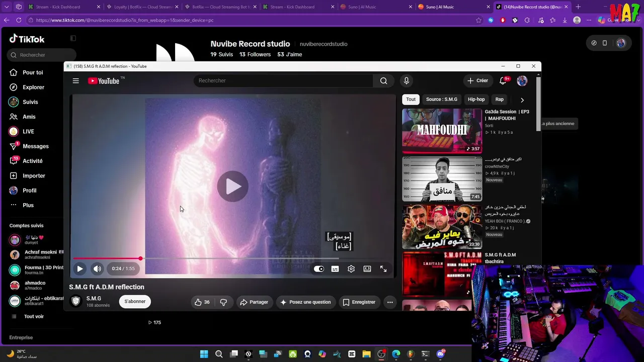The width and height of the screenshot is (644, 362).
Task: Select the 'Hip-hop' filter chip
Action: (476, 100)
